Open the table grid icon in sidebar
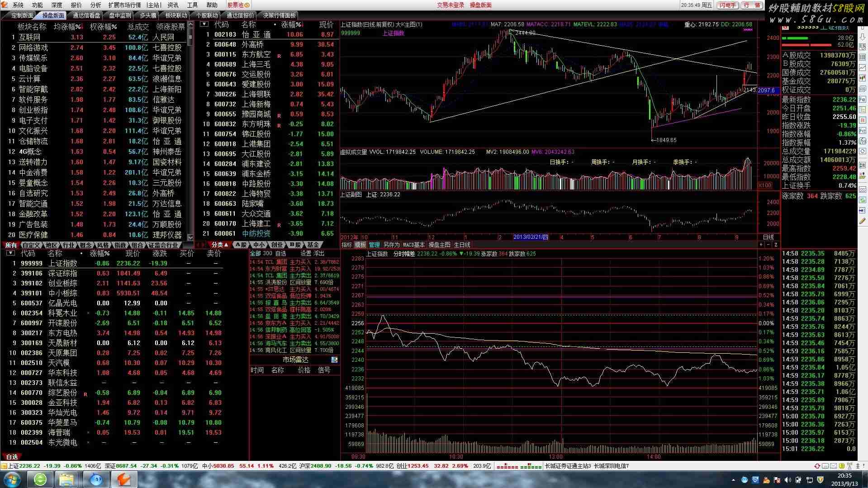This screenshot has width=868, height=488. click(x=863, y=57)
